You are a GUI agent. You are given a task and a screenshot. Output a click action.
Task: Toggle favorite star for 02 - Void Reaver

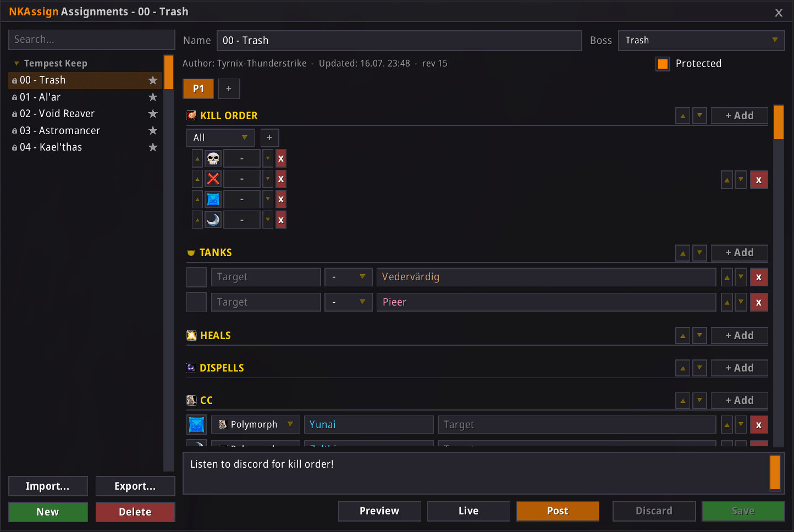click(153, 114)
